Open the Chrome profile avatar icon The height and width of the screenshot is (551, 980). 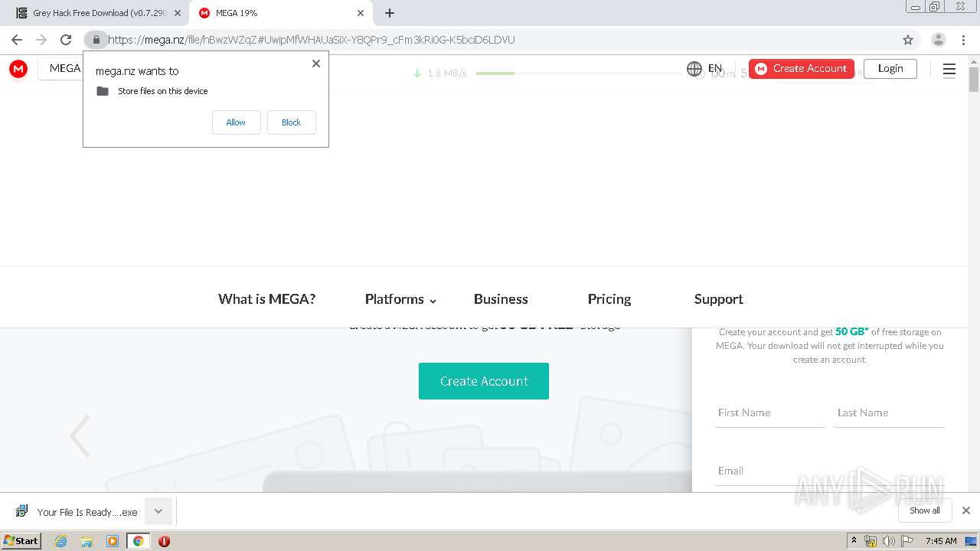[x=939, y=40]
